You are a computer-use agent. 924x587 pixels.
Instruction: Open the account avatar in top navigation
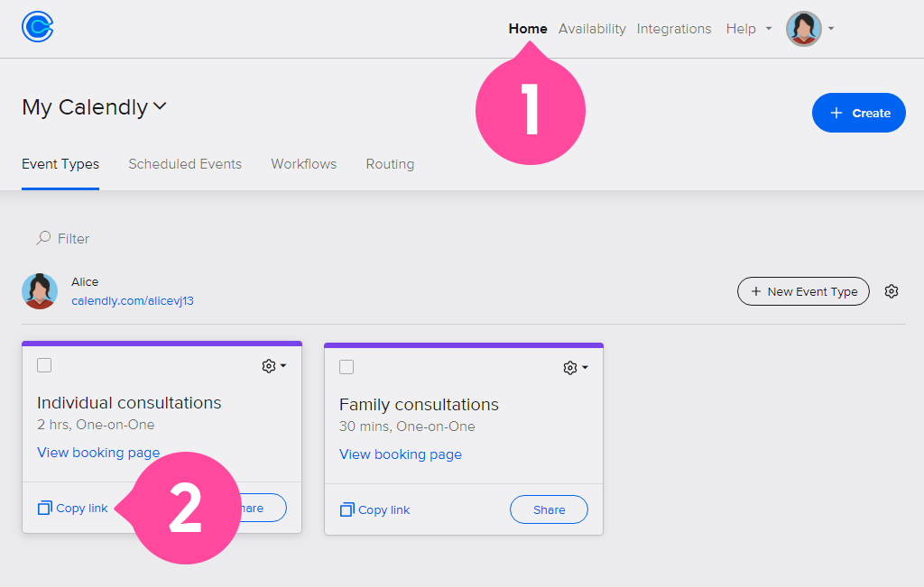coord(804,29)
